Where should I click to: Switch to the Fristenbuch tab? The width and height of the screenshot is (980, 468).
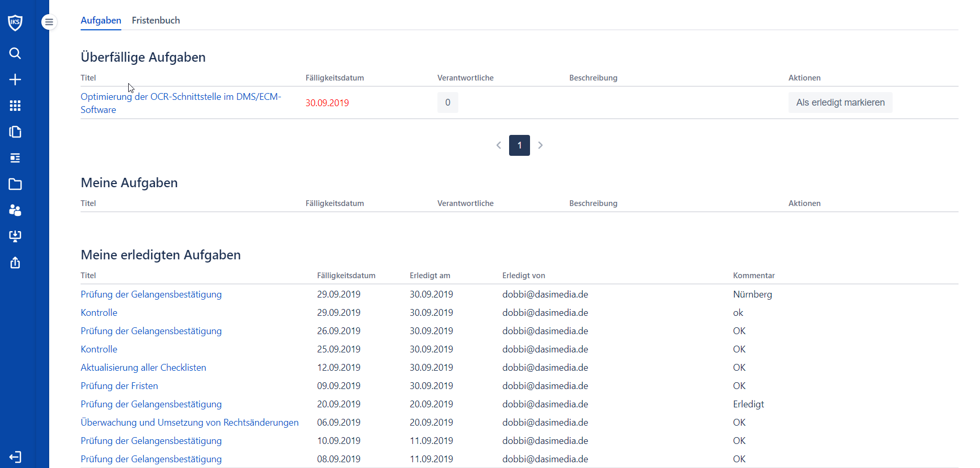pyautogui.click(x=156, y=20)
